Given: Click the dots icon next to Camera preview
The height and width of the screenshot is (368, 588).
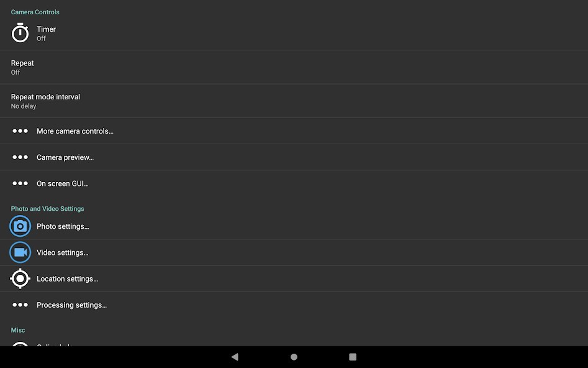Looking at the screenshot, I should click(x=20, y=157).
